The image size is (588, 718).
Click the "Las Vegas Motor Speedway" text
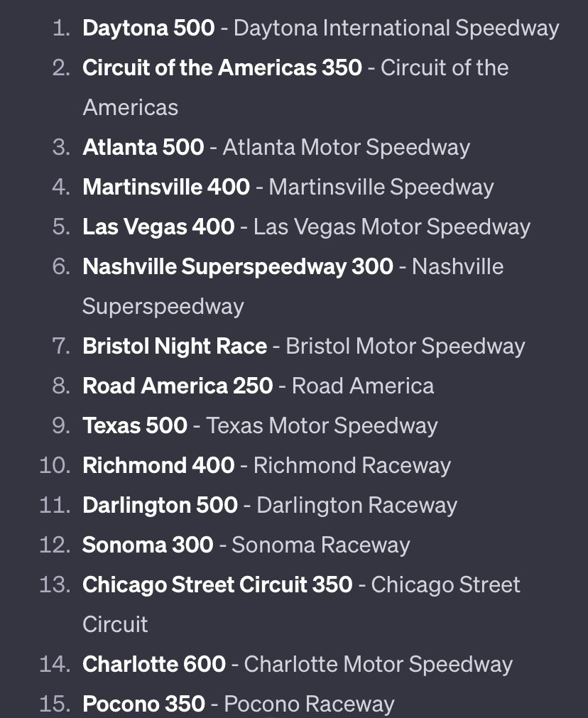(x=391, y=227)
